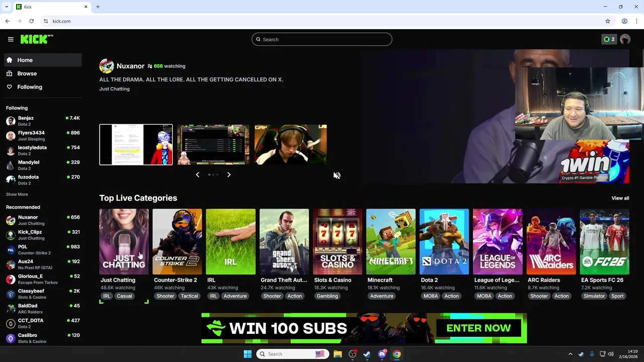Viewport: 644px width, 362px height.
Task: Select the third carousel thumbnail with headphones
Action: 291,144
